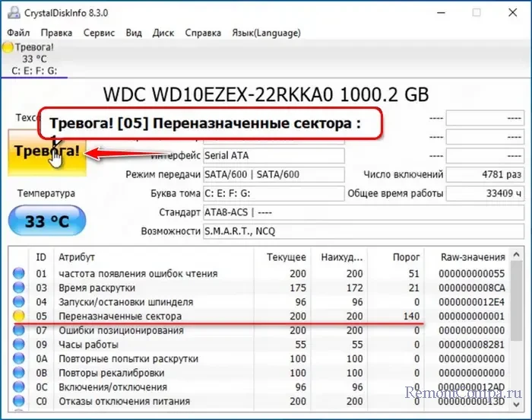Screen dimensions: 532x420
Task: Click blue status icon beside Время раскрутки
Action: click(x=19, y=288)
